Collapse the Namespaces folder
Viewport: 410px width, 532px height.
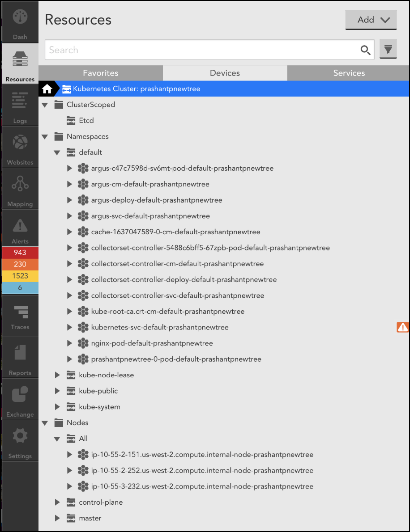click(x=44, y=136)
